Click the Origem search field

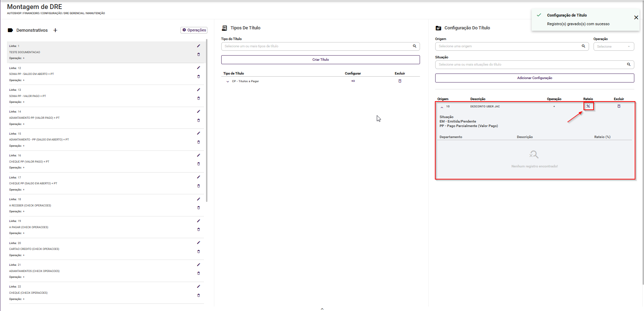click(512, 46)
